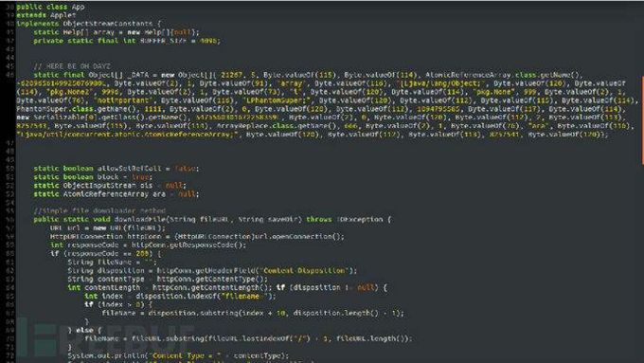Screen dimensions: 644x363
Task: Place cursor on 'public class App' declaration
Action: [x=50, y=7]
